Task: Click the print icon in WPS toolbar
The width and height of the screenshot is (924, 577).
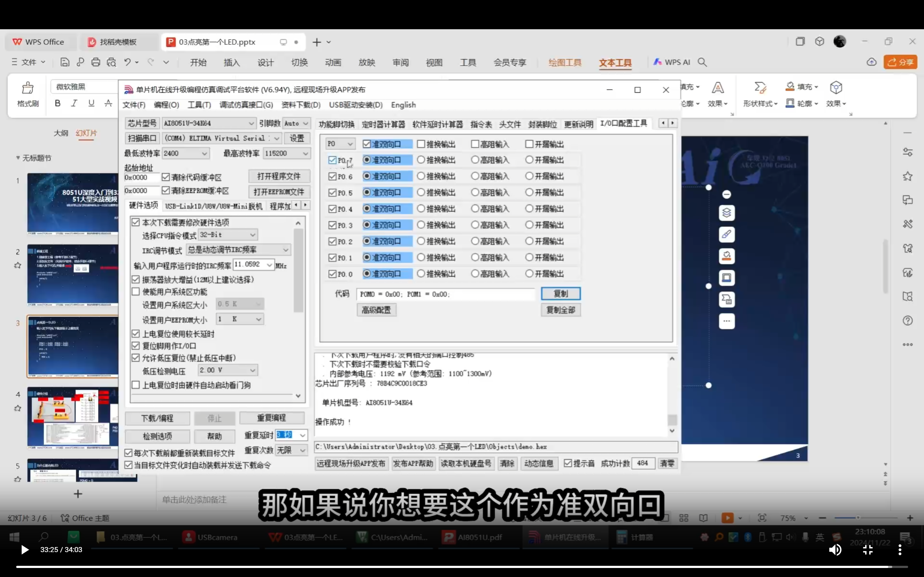Action: [x=96, y=62]
